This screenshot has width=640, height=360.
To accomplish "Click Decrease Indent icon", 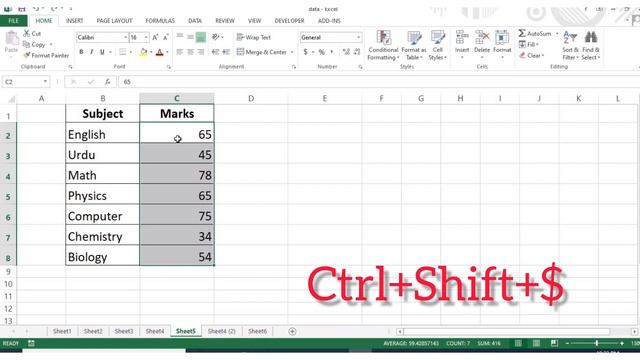I will [215, 52].
